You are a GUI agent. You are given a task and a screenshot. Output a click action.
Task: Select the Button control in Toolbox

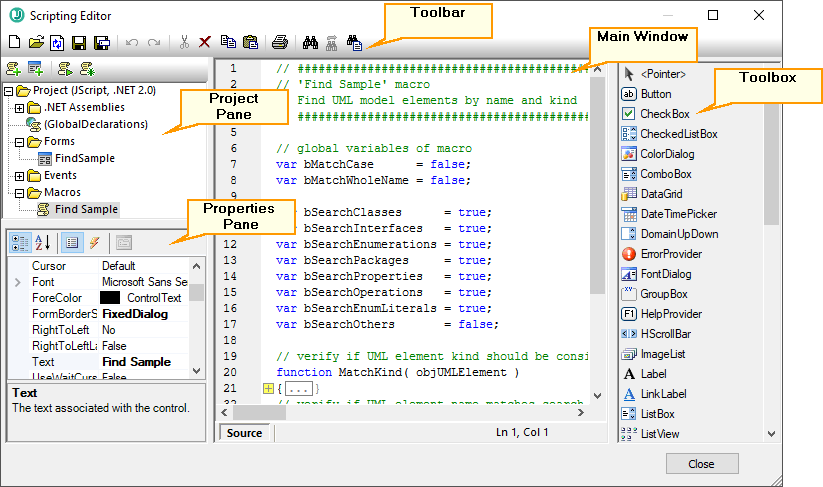tap(656, 94)
